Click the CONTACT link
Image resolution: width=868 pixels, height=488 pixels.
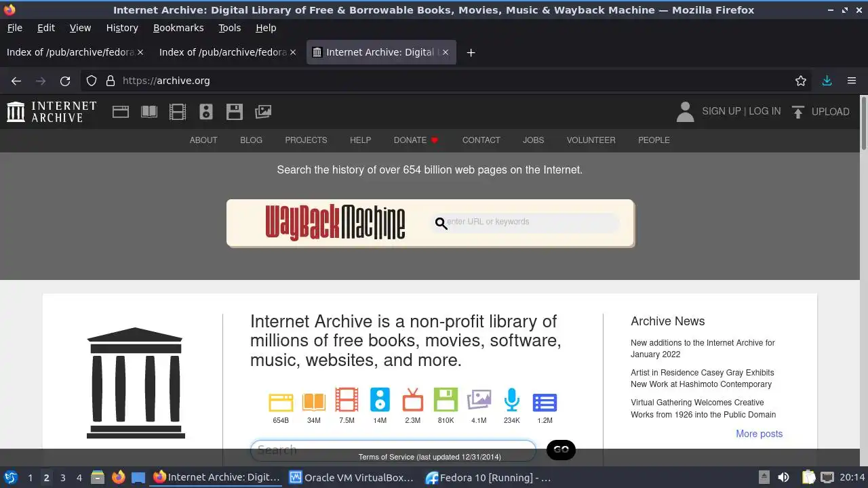481,140
